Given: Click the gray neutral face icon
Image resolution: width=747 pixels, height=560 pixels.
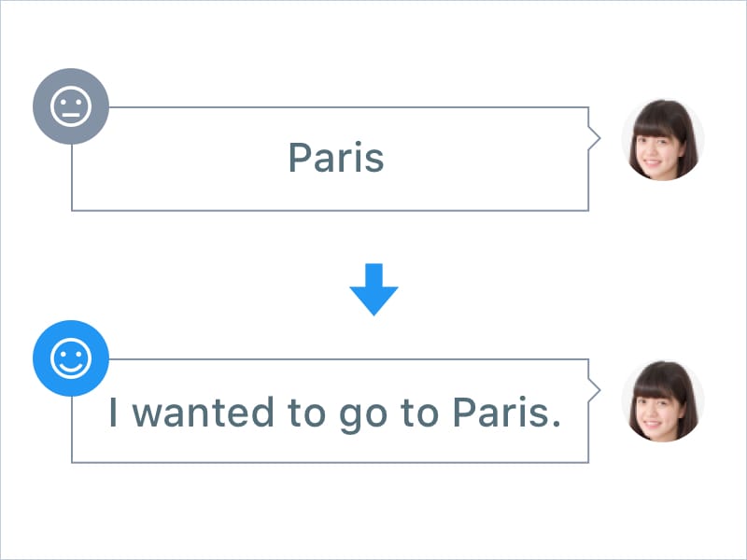Looking at the screenshot, I should [x=71, y=106].
